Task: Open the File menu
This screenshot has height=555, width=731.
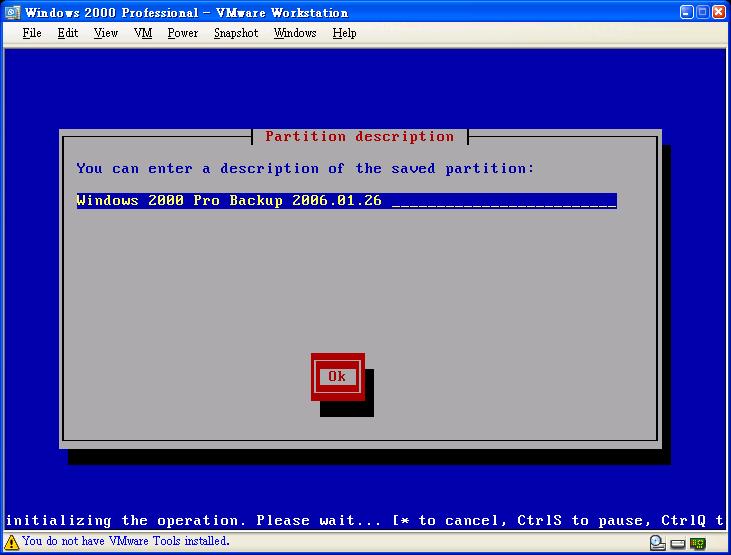Action: pos(32,33)
